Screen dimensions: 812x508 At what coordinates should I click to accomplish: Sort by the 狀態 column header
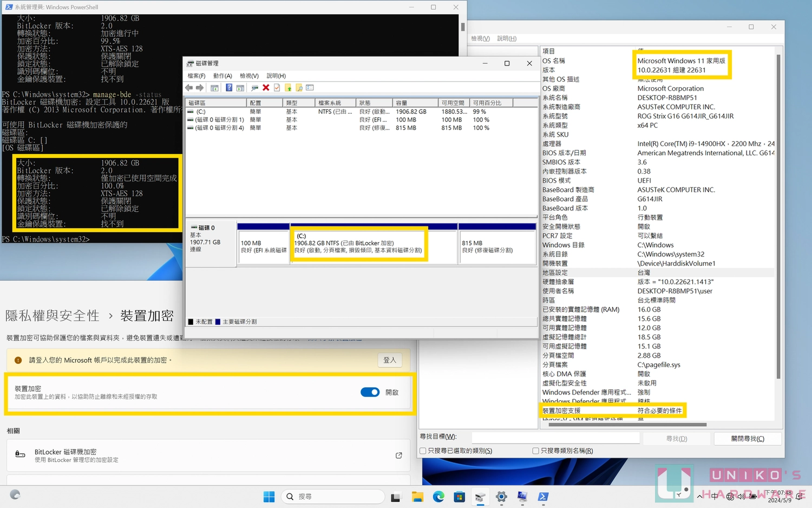coord(374,103)
